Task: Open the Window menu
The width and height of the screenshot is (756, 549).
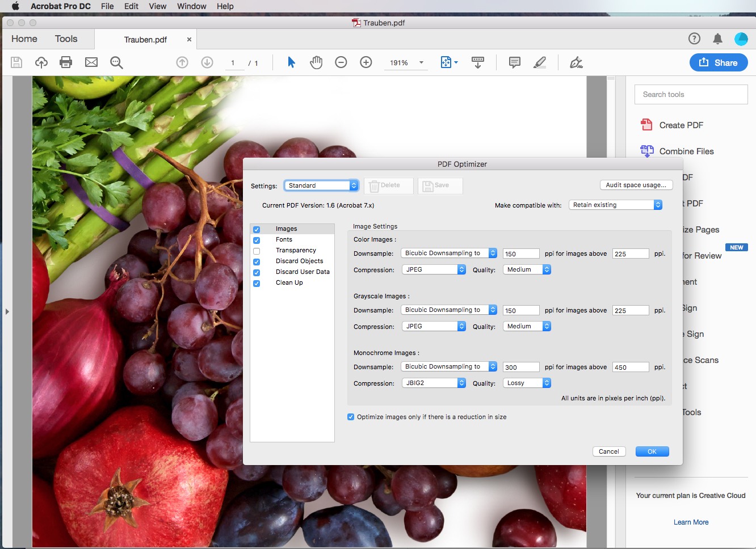Action: click(192, 6)
